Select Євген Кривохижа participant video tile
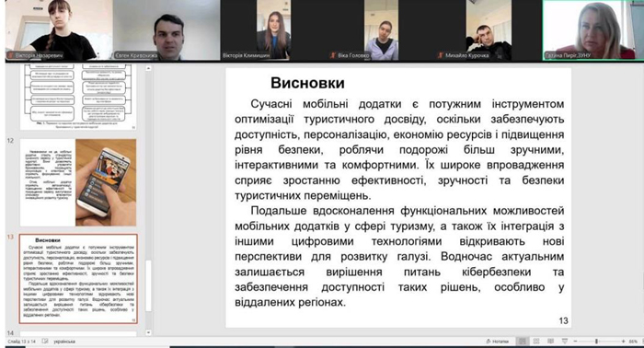 point(167,30)
